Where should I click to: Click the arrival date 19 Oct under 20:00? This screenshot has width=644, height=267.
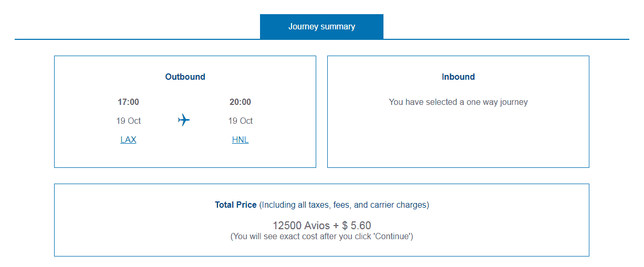(240, 121)
